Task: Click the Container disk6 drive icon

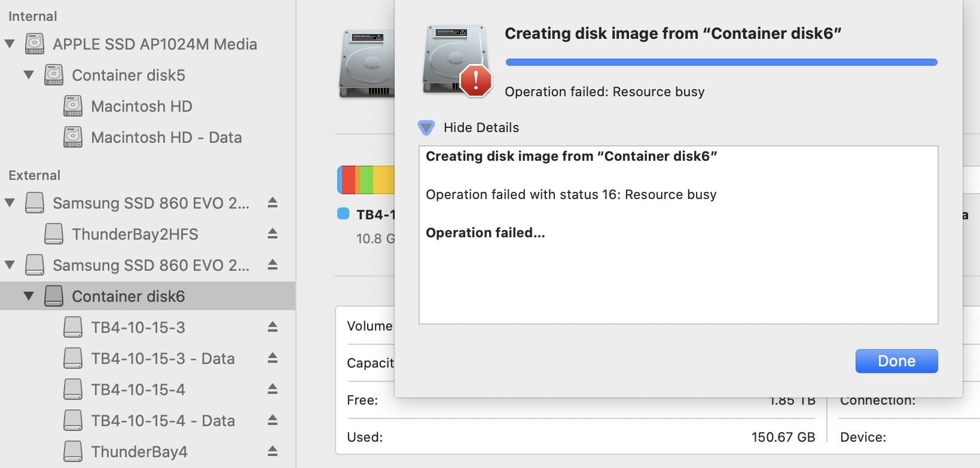Action: click(54, 296)
